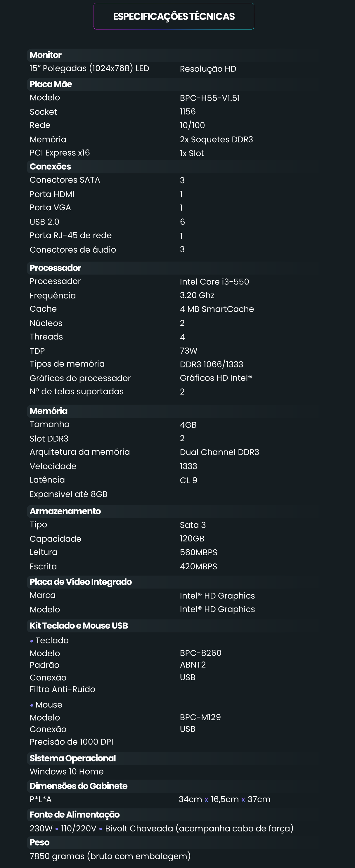The width and height of the screenshot is (355, 868).
Task: Click the purple bullet beside Teclado
Action: [x=32, y=641]
